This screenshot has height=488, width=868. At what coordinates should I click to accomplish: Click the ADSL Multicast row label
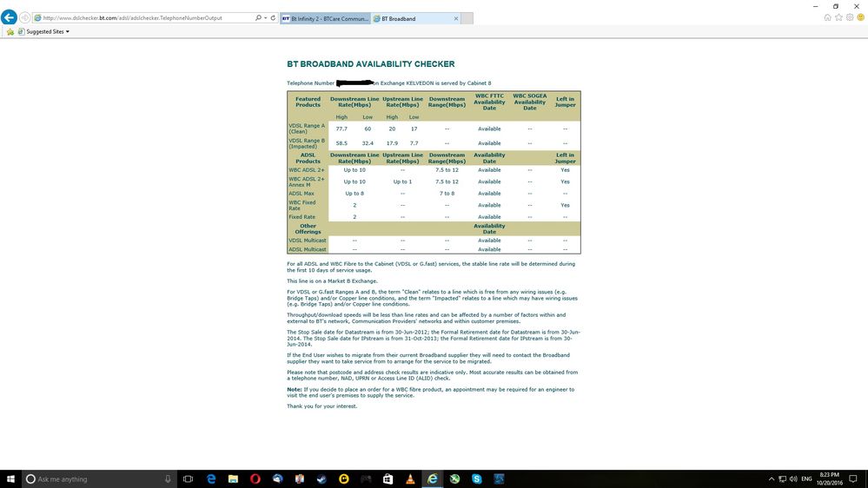click(x=308, y=249)
